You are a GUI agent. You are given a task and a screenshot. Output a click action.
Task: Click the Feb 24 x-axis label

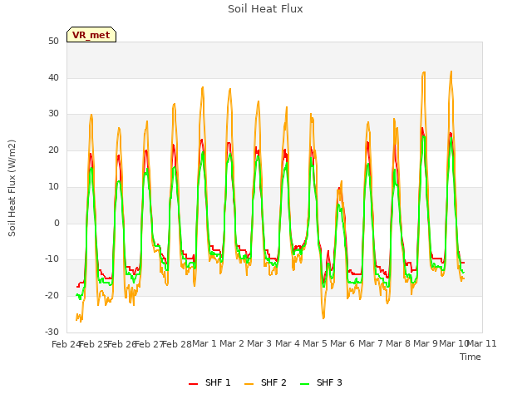tap(66, 344)
